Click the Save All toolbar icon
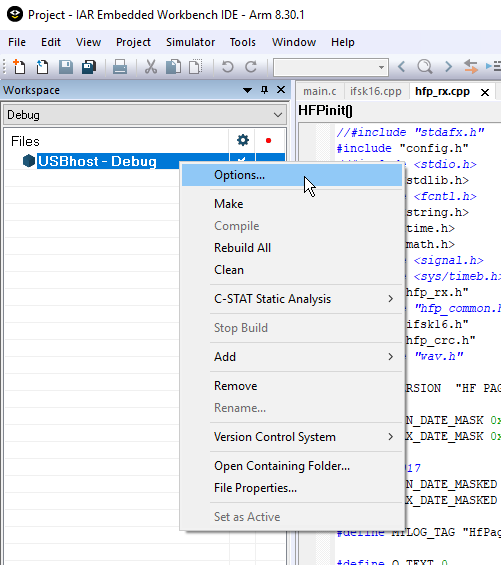 tap(89, 67)
